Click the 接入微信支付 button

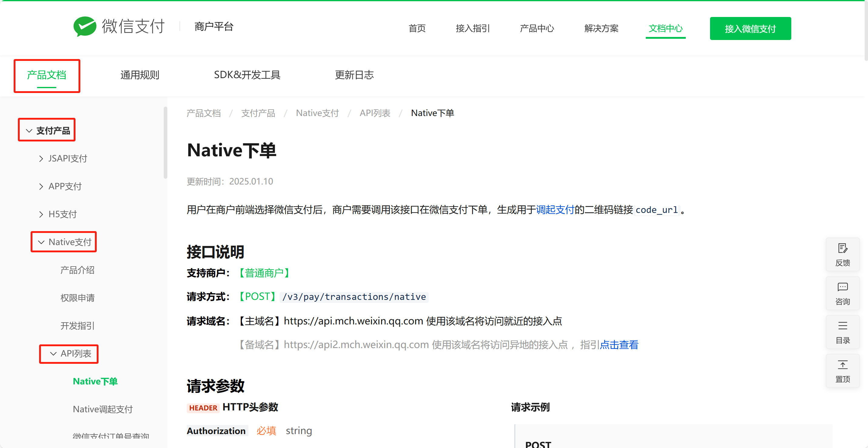pyautogui.click(x=750, y=28)
